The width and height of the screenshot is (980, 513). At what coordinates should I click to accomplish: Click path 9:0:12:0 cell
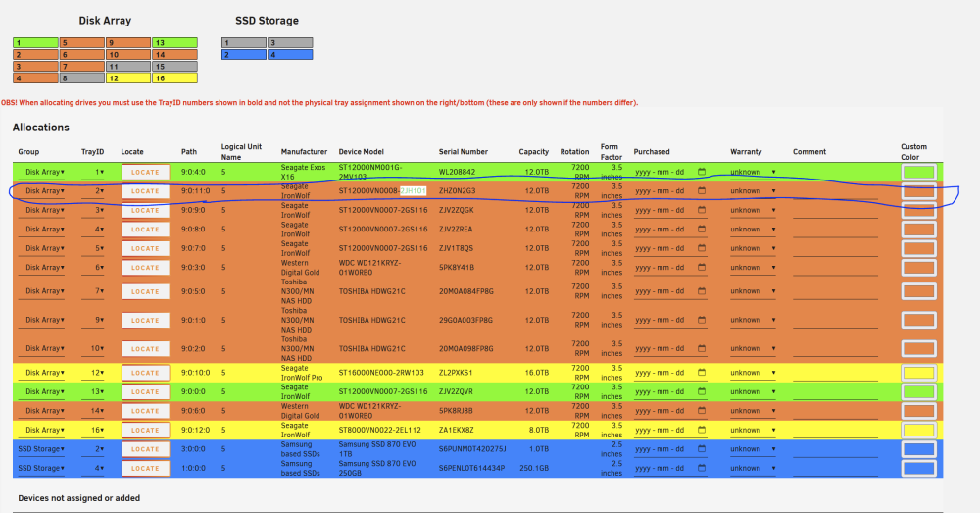[196, 431]
